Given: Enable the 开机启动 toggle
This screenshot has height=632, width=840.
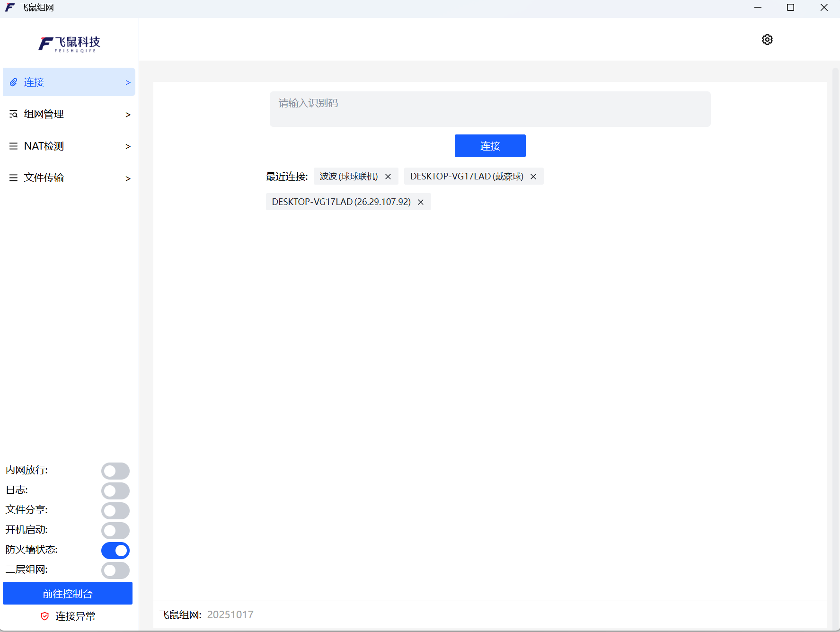Looking at the screenshot, I should click(115, 531).
